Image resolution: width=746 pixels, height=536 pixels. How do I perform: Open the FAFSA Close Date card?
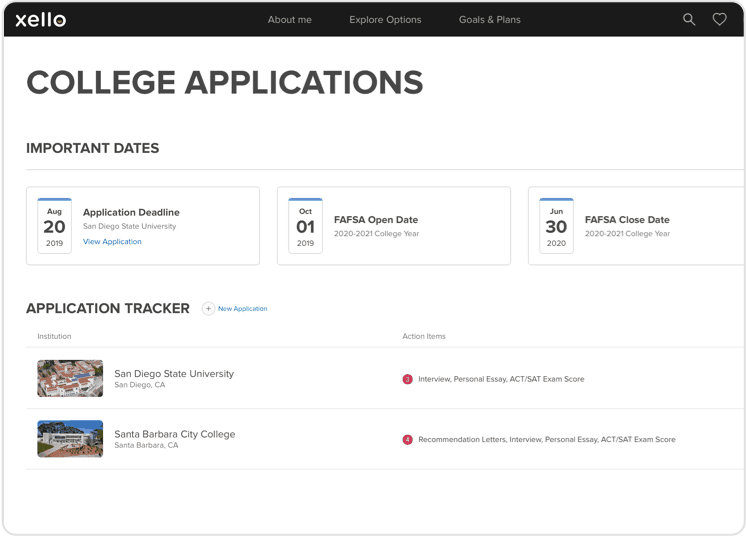636,226
